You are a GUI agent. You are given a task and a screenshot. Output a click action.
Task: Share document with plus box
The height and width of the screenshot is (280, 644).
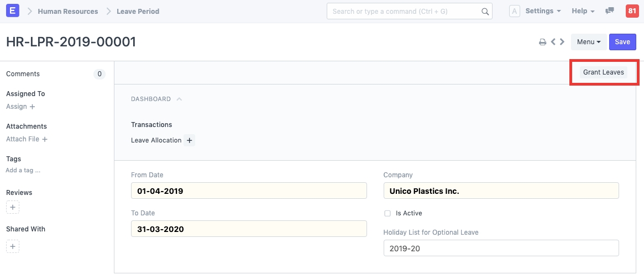[13, 246]
